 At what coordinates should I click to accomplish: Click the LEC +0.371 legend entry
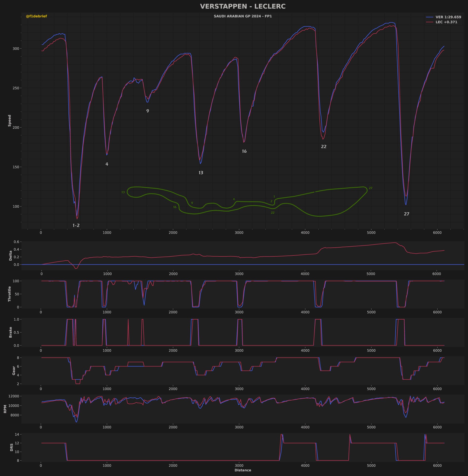point(446,22)
